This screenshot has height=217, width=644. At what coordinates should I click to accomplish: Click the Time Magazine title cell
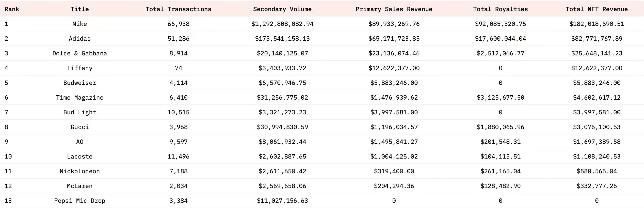(x=79, y=98)
